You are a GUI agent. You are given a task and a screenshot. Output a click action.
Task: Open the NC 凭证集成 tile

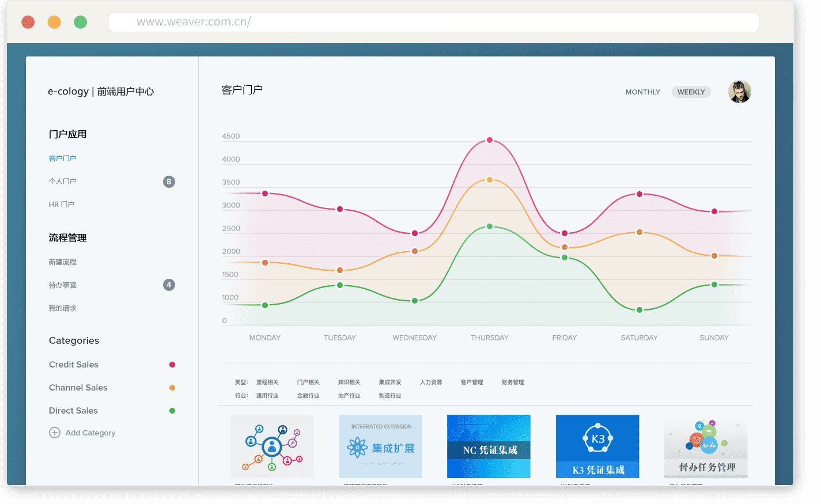pyautogui.click(x=489, y=446)
